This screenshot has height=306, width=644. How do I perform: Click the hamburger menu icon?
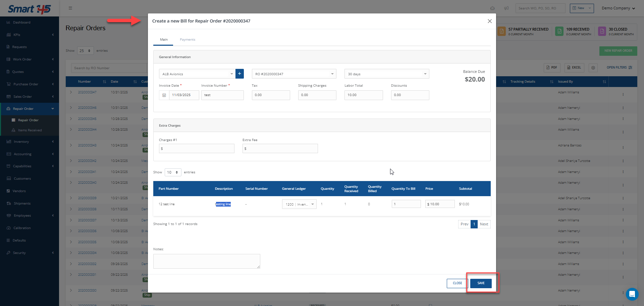[70, 8]
